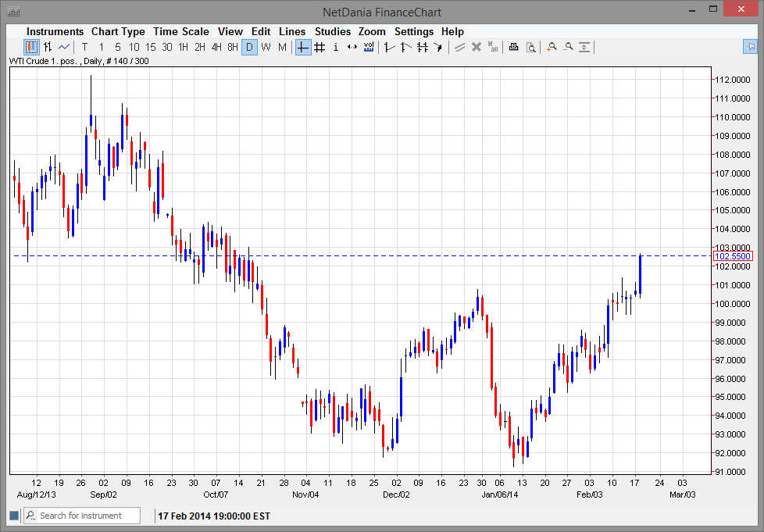Expand the Time Scale menu
764x532 pixels.
point(180,31)
